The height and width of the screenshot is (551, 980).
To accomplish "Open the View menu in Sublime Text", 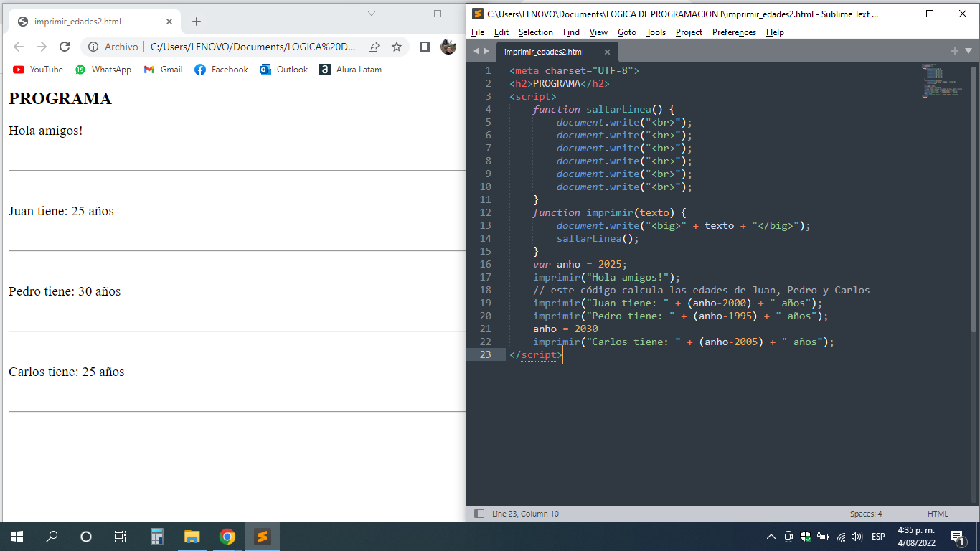I will [x=598, y=32].
